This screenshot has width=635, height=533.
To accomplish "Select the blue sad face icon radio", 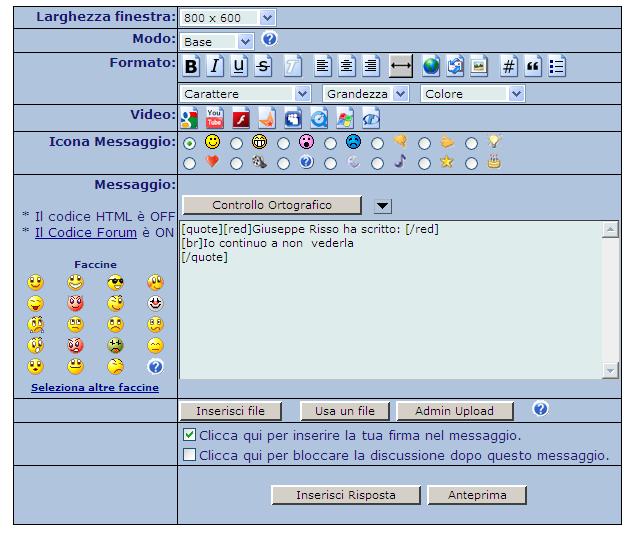I will 330,143.
